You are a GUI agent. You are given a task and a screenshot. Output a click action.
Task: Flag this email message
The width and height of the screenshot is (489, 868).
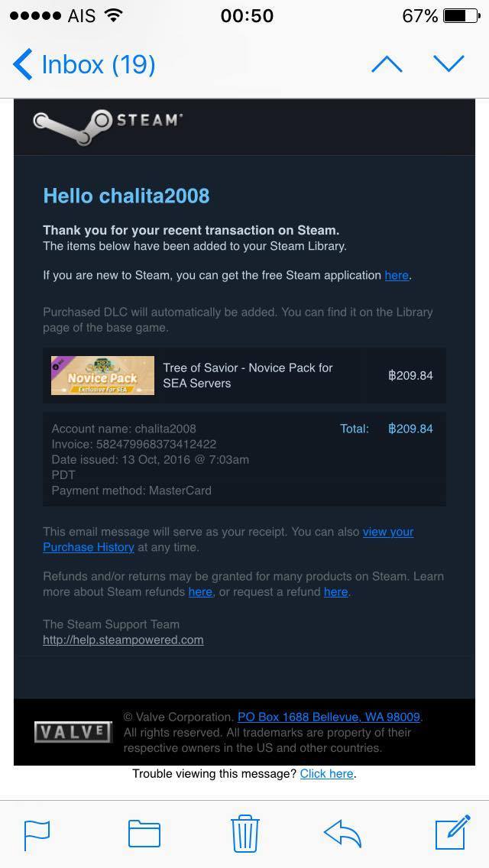[x=37, y=834]
